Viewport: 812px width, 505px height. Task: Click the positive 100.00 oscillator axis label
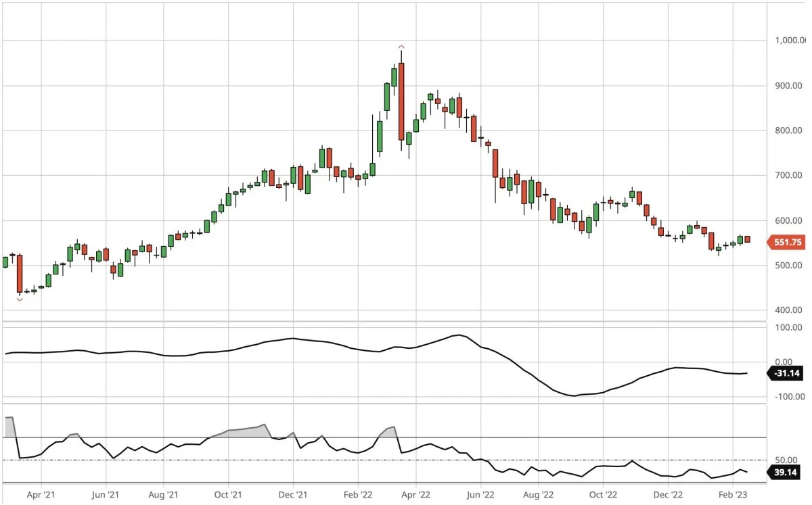point(788,328)
